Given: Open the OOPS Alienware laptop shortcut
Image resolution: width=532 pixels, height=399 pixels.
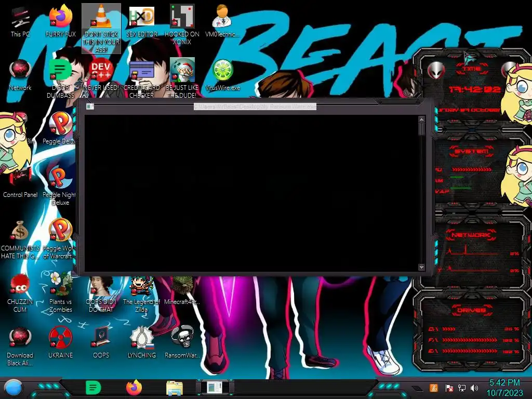Looking at the screenshot, I should [101, 343].
